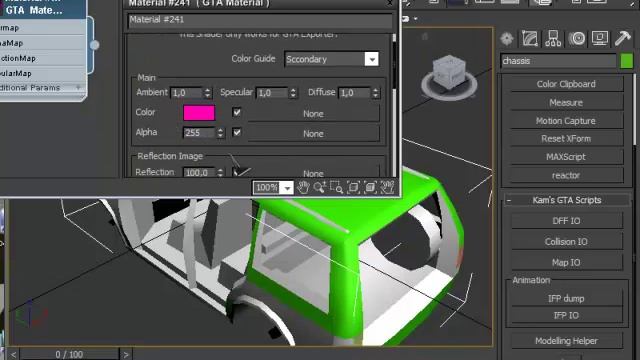Open the Utilities hammer tab
The width and height of the screenshot is (640, 360).
[x=623, y=38]
